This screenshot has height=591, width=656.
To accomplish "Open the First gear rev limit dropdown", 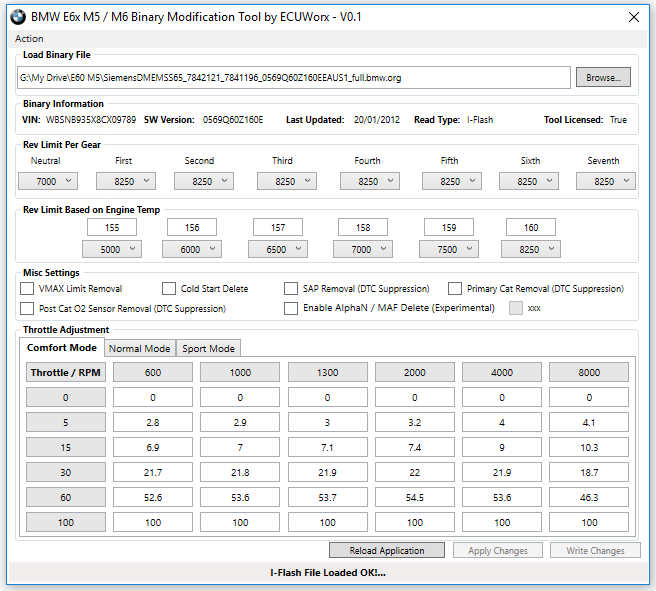I will [x=125, y=181].
